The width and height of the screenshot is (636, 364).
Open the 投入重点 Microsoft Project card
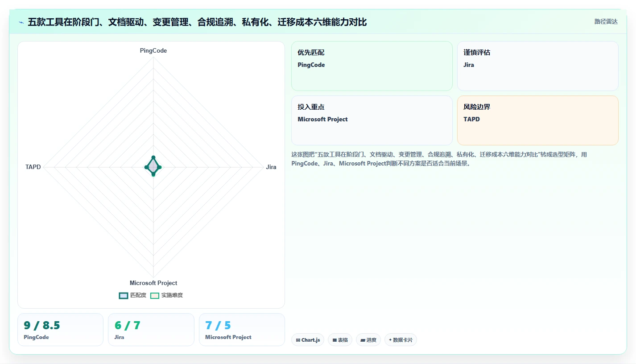pos(372,120)
